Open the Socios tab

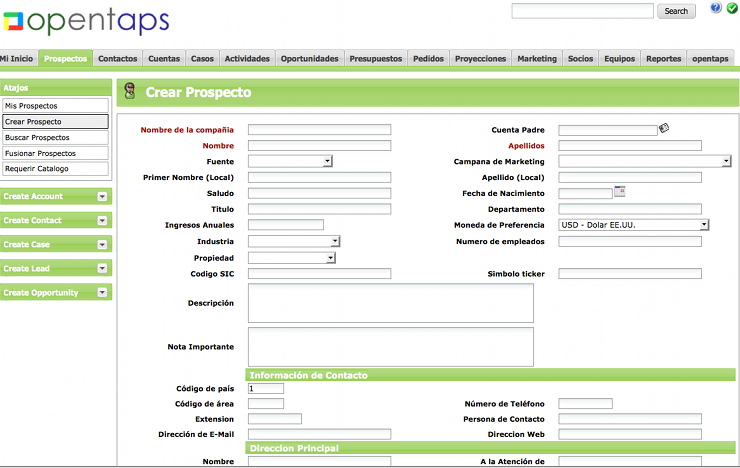click(580, 59)
